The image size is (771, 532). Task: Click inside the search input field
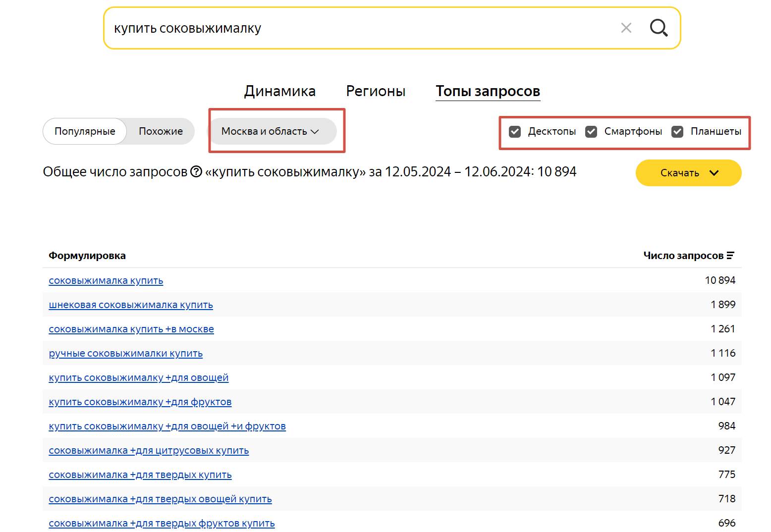[347, 28]
